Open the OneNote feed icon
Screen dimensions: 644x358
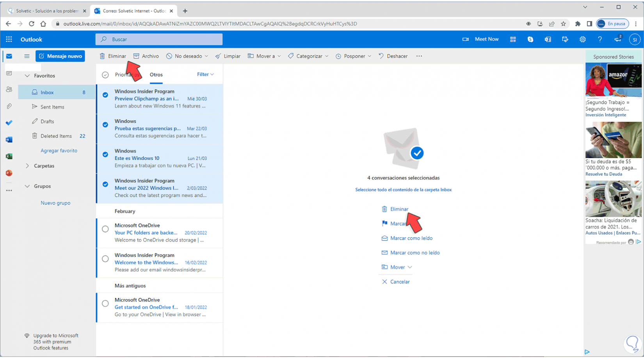(548, 39)
